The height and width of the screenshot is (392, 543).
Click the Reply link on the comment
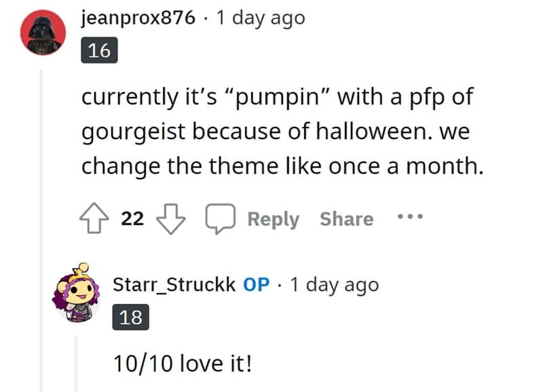[x=274, y=218]
